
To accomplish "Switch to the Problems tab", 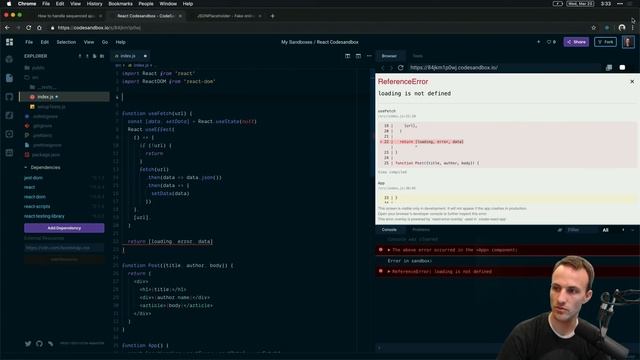I will tap(421, 230).
